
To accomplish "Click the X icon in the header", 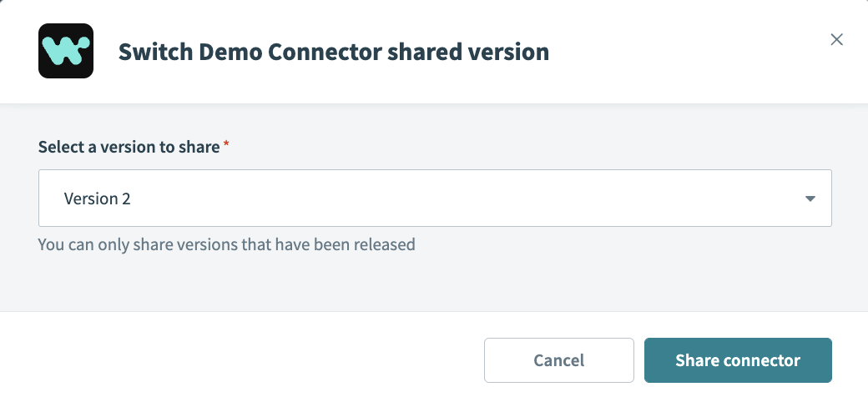I will pos(836,39).
